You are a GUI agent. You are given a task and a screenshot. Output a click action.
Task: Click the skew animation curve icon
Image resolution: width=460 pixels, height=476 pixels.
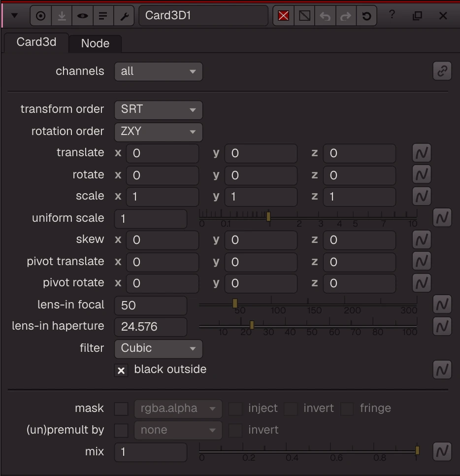422,239
